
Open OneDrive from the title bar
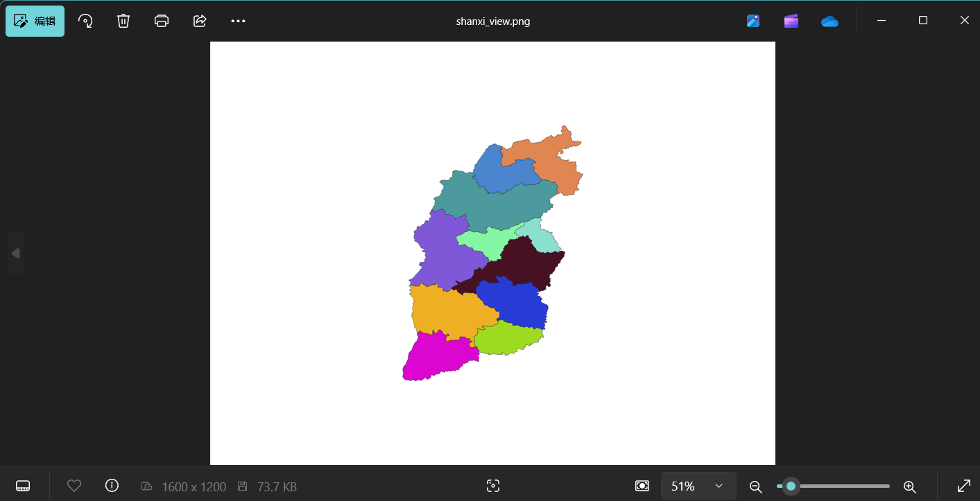point(829,21)
